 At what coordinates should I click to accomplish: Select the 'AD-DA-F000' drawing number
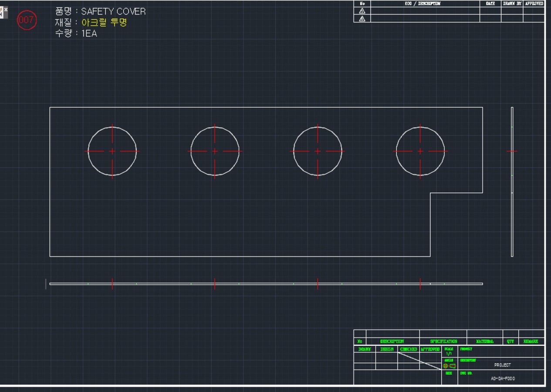[503, 378]
